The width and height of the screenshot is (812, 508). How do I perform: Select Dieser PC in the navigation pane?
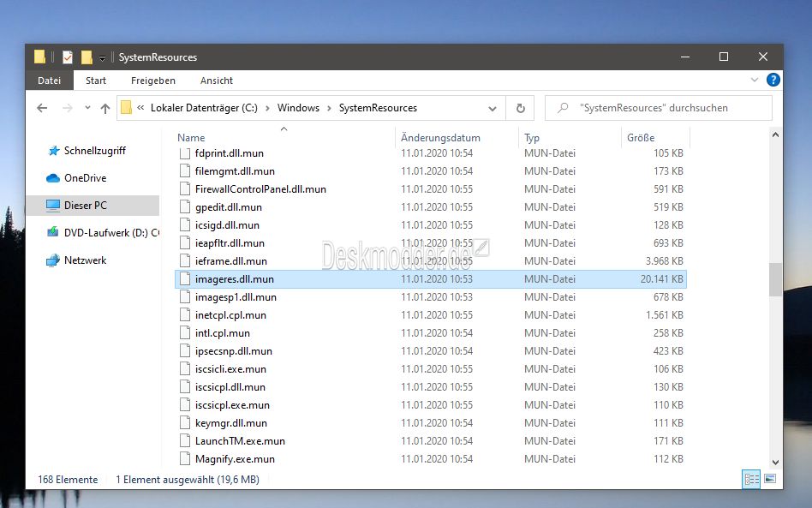point(93,206)
